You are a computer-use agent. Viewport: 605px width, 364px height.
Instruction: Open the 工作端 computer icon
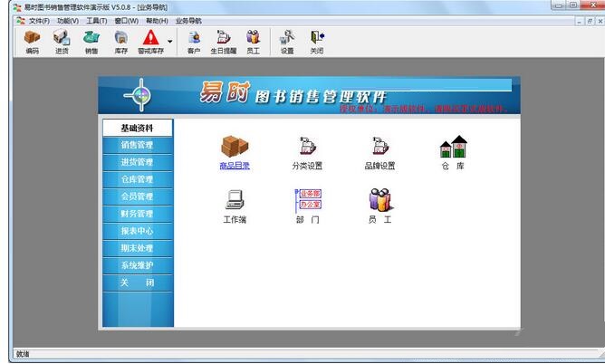[235, 200]
